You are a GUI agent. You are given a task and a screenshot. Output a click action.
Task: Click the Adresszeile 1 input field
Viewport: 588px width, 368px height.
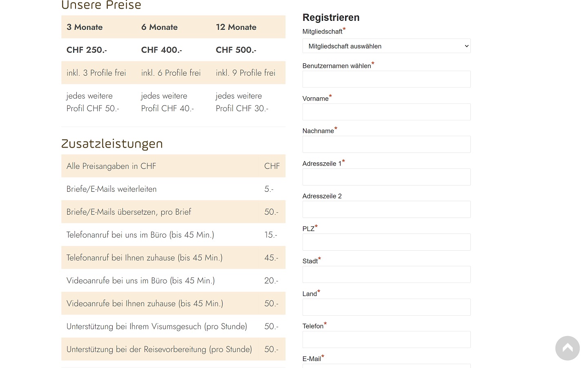[386, 177]
